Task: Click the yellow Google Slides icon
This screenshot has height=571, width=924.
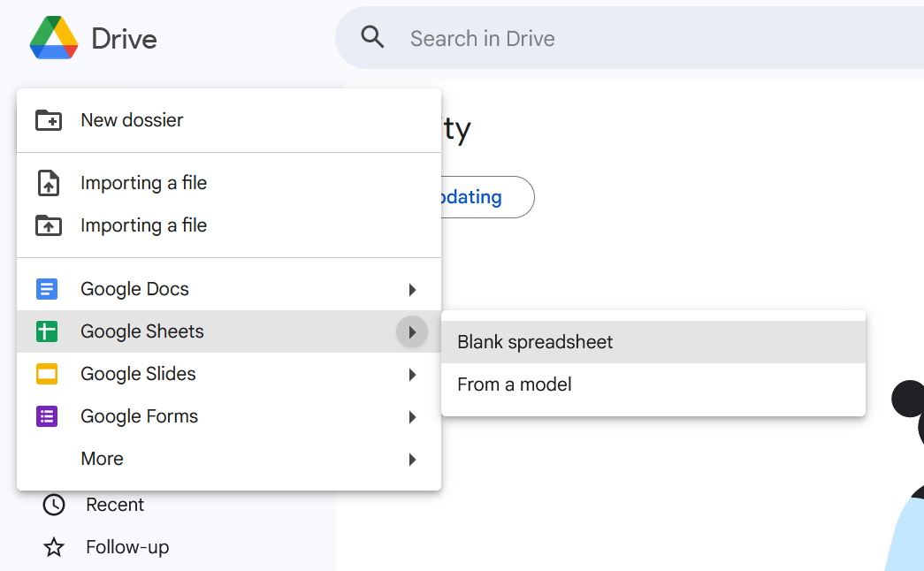Action: tap(47, 374)
